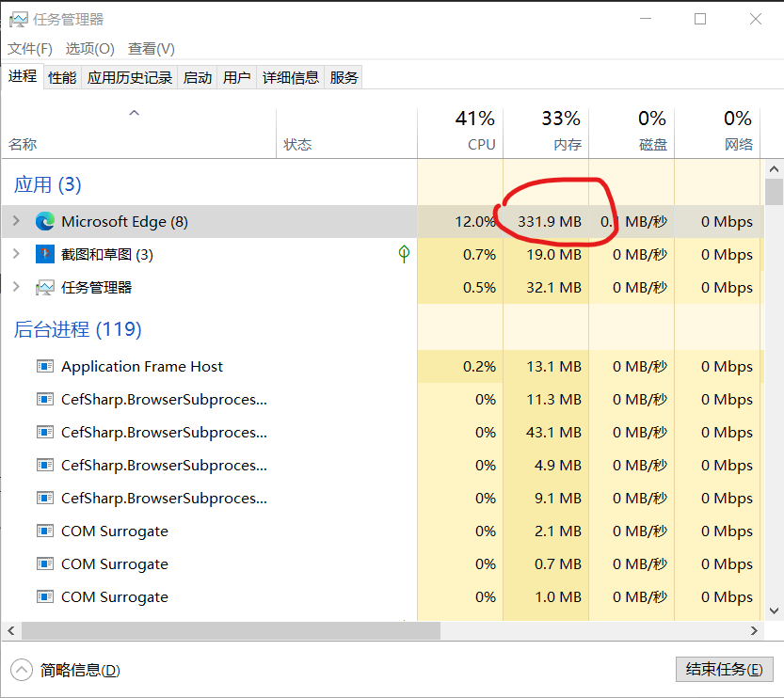Select the 截图和草图 (3) row name
Screen dimensions: 784x698
[x=107, y=254]
